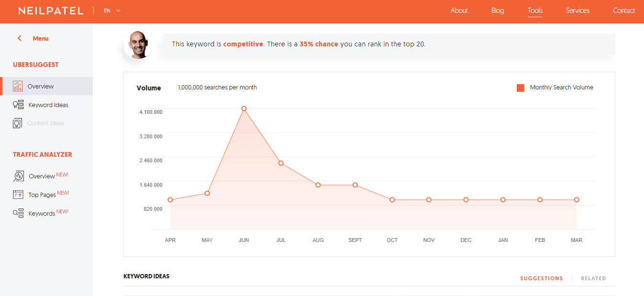644x296 pixels.
Task: Switch to the SUGGESTIONS tab
Action: (542, 278)
